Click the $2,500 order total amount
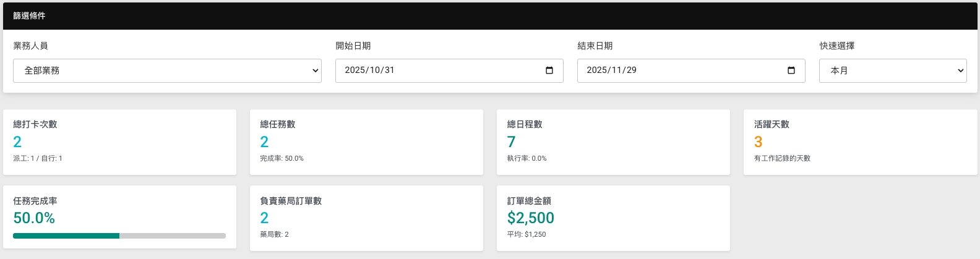The width and height of the screenshot is (980, 259). 530,218
